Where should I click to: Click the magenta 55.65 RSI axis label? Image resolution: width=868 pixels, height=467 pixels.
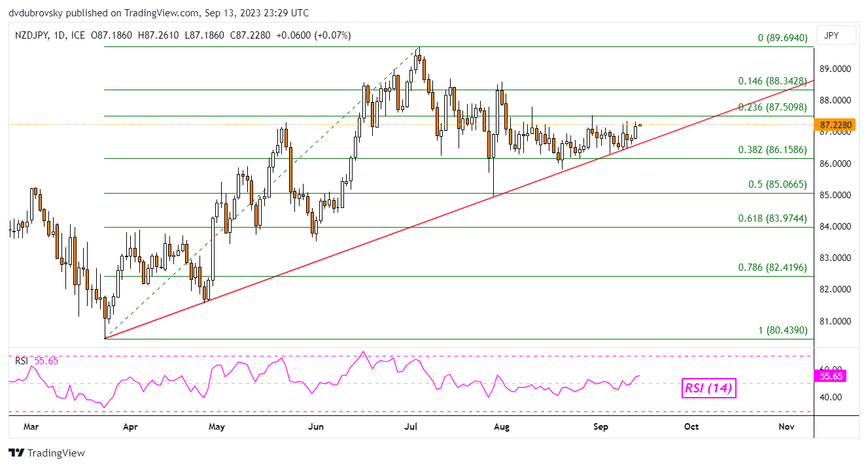[x=832, y=375]
